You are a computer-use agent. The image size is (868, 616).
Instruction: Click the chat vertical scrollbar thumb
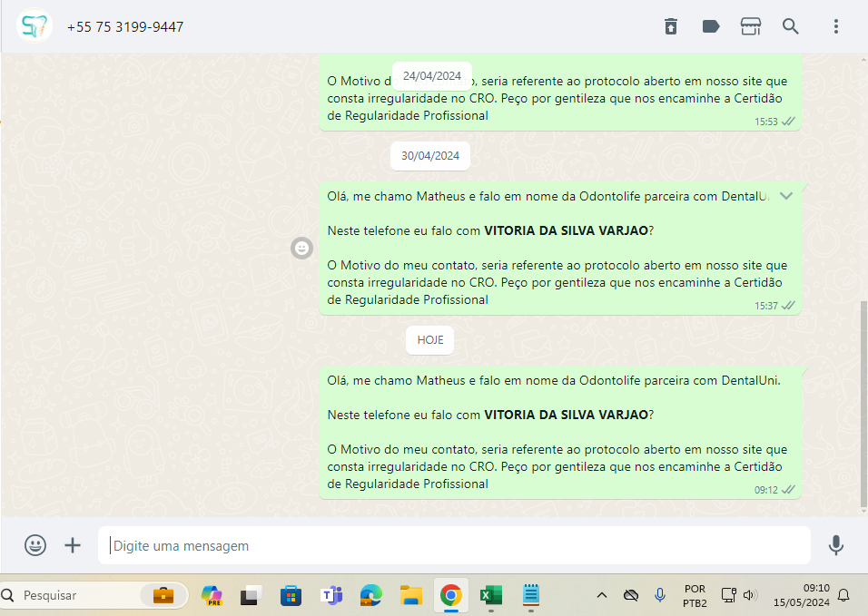(x=863, y=404)
